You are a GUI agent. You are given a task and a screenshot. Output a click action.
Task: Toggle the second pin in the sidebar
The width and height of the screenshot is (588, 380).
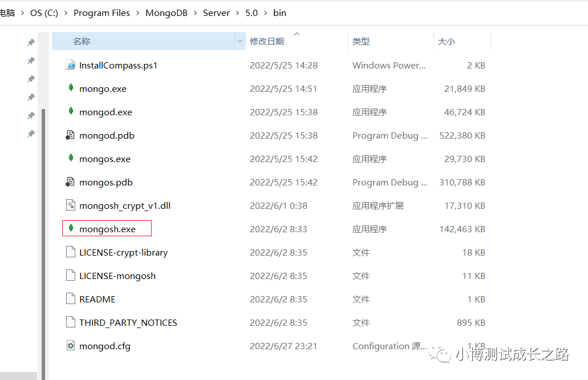coord(31,60)
